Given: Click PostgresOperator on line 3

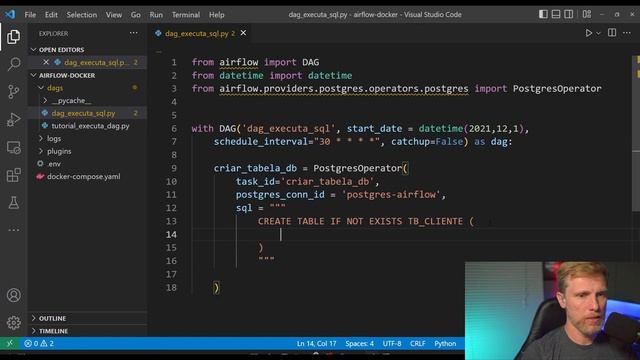Looking at the screenshot, I should pyautogui.click(x=557, y=89).
